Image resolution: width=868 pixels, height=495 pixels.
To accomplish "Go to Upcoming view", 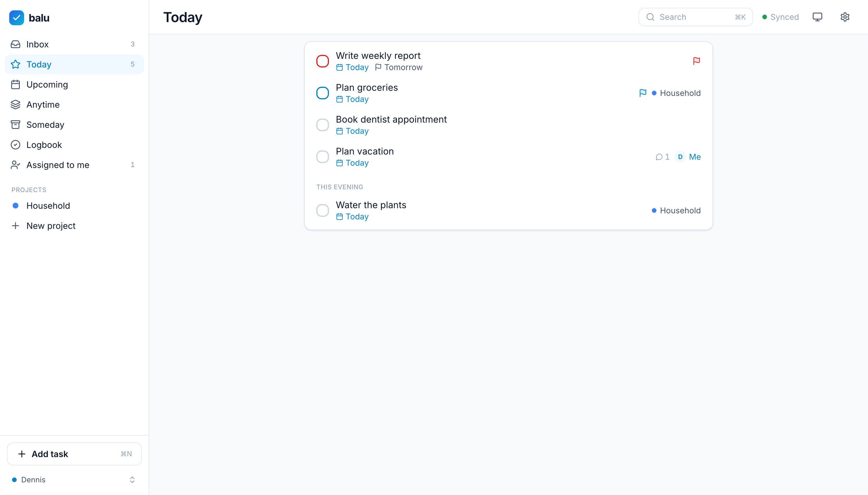I will click(74, 84).
